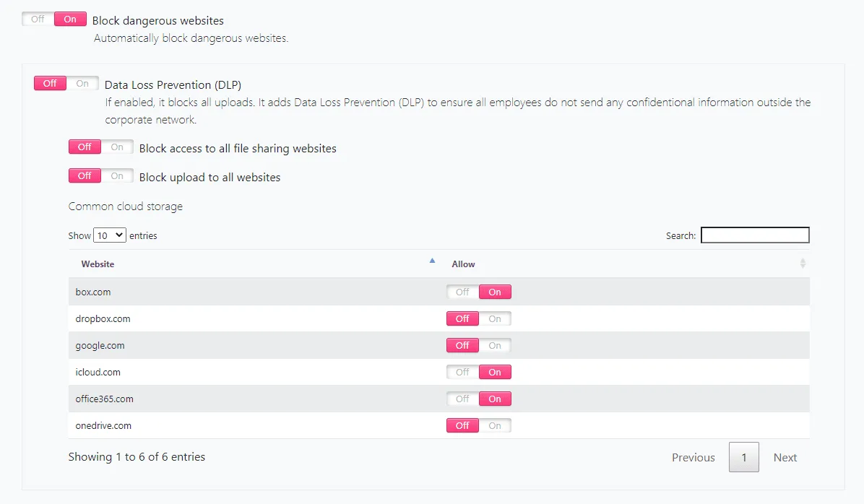Image resolution: width=864 pixels, height=504 pixels.
Task: Open the Show entries count dropdown
Action: pyautogui.click(x=110, y=235)
